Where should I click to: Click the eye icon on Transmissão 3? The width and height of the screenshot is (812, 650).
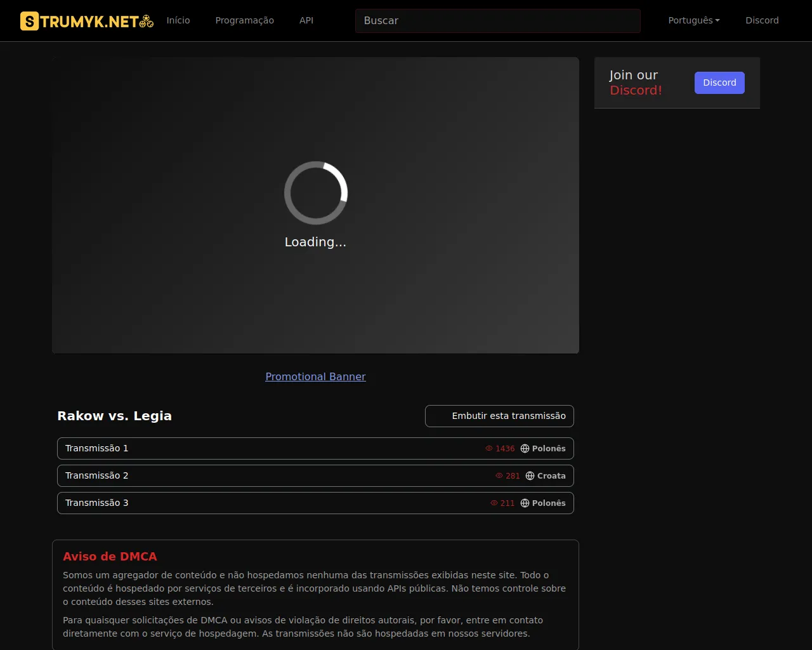tap(494, 503)
